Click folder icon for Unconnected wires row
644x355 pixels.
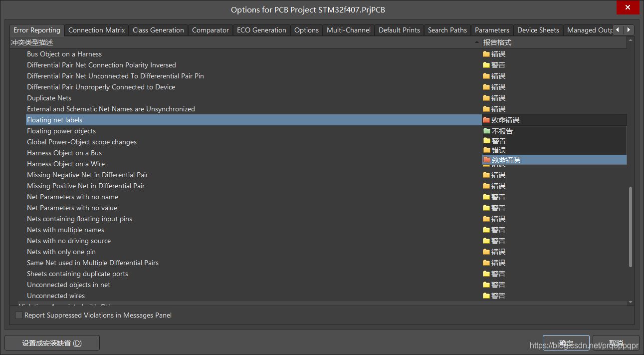click(486, 296)
